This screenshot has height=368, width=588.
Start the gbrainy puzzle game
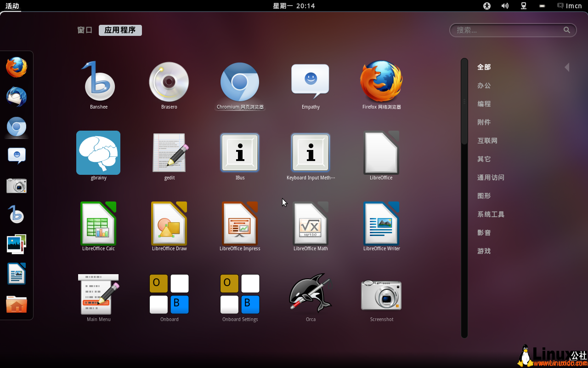click(98, 153)
